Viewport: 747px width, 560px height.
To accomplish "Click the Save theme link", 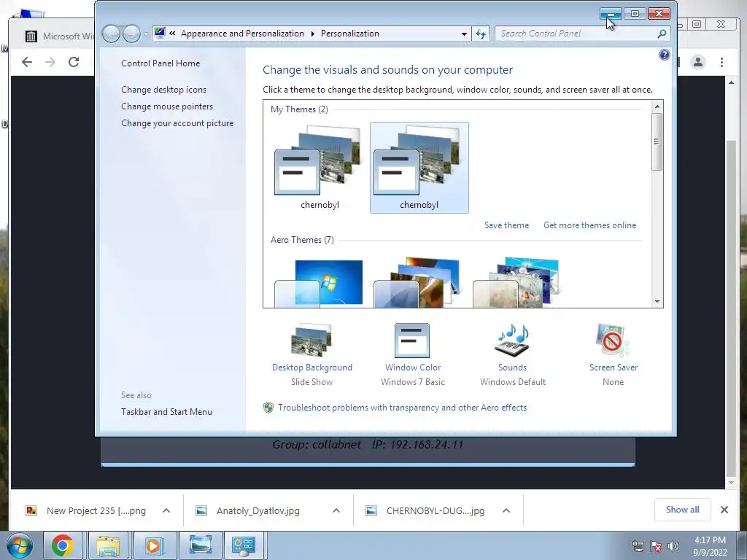I will pyautogui.click(x=506, y=225).
